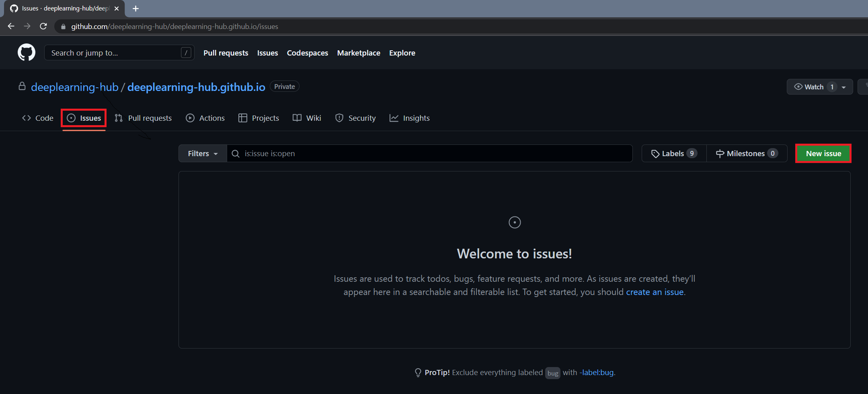Viewport: 868px width, 394px height.
Task: Open the Wiki tab
Action: pyautogui.click(x=307, y=118)
